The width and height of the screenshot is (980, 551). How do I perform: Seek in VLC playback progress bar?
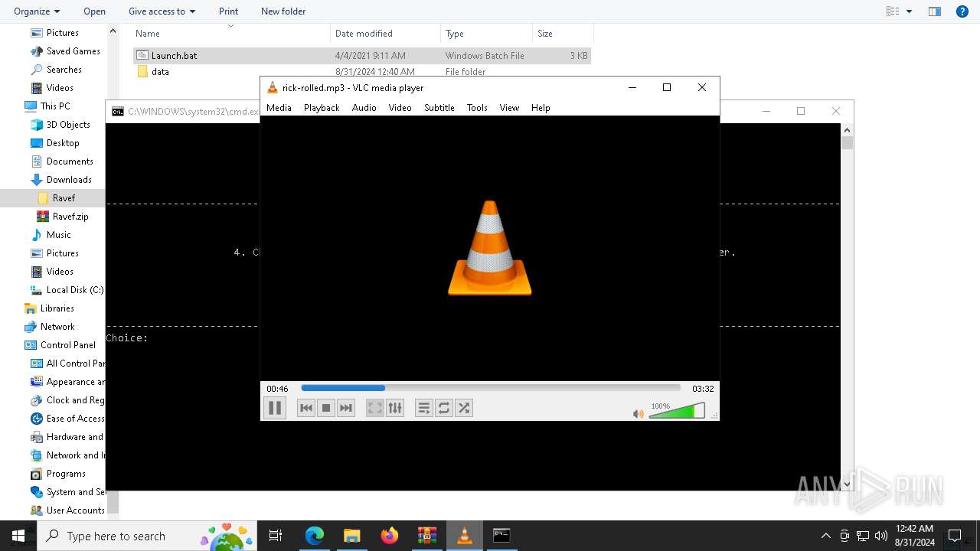coord(491,388)
